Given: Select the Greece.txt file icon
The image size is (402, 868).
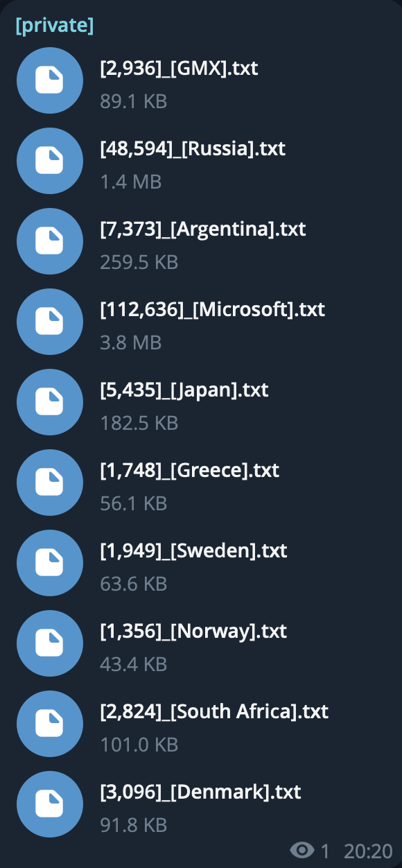Looking at the screenshot, I should click(50, 483).
